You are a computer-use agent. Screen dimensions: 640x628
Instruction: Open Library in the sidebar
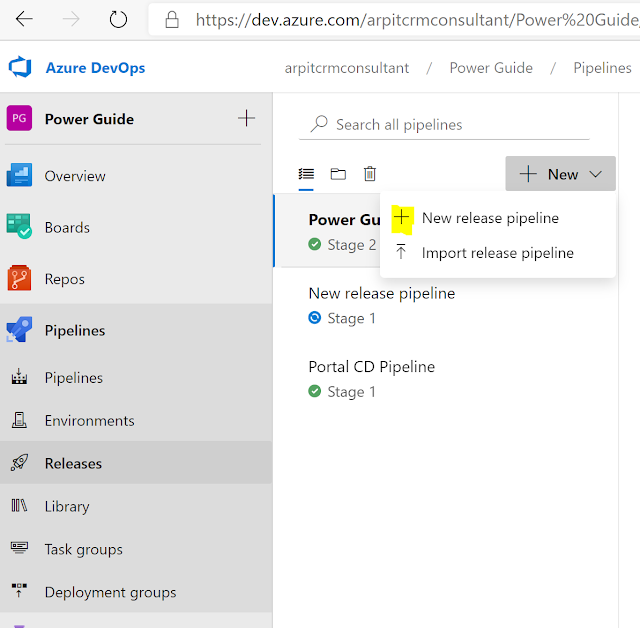pyautogui.click(x=67, y=506)
